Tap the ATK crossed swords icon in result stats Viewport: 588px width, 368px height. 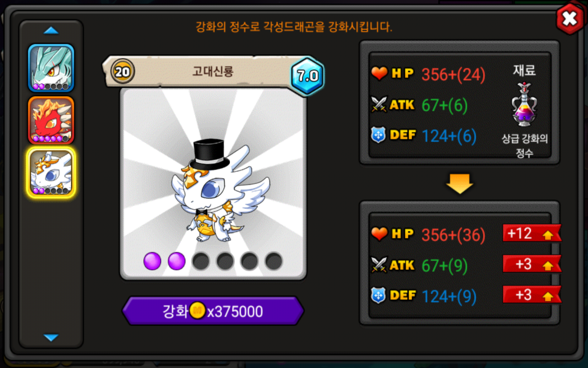pos(379,265)
